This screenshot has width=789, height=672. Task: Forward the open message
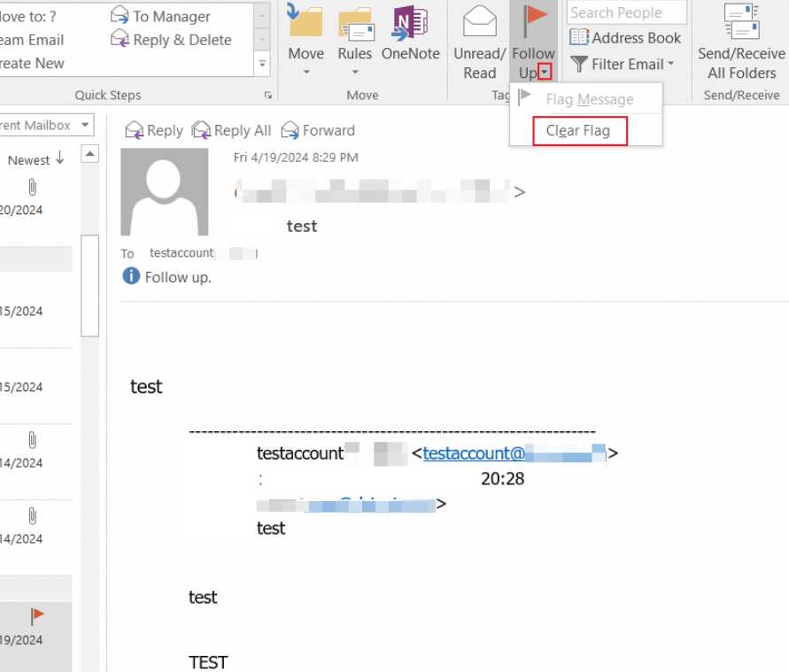point(318,131)
